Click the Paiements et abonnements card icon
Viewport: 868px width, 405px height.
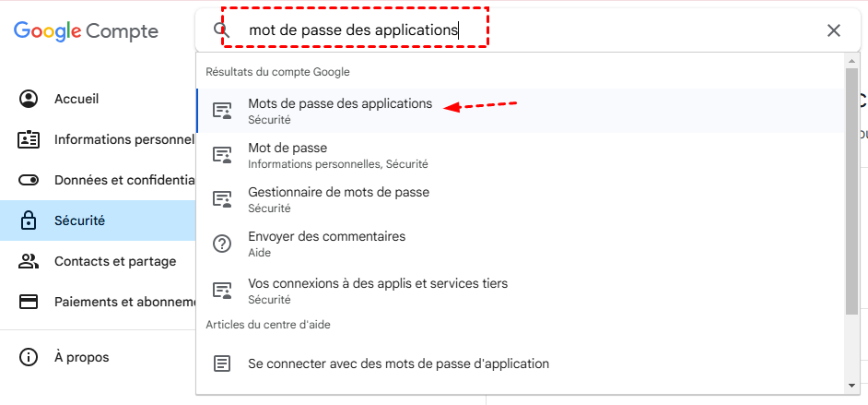29,302
